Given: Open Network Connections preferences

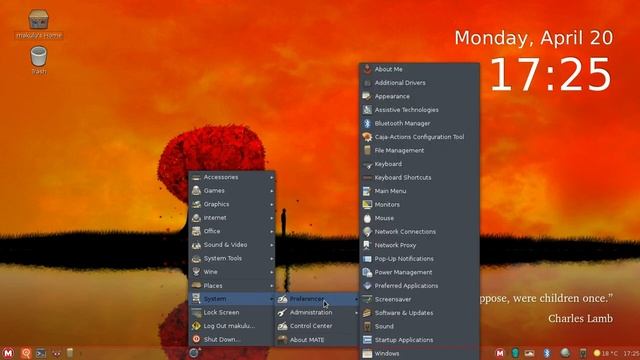Looking at the screenshot, I should (419, 231).
